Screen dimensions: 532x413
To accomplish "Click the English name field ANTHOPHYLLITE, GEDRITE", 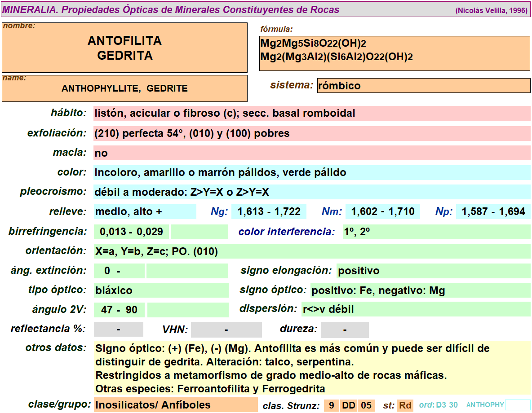I will [124, 88].
